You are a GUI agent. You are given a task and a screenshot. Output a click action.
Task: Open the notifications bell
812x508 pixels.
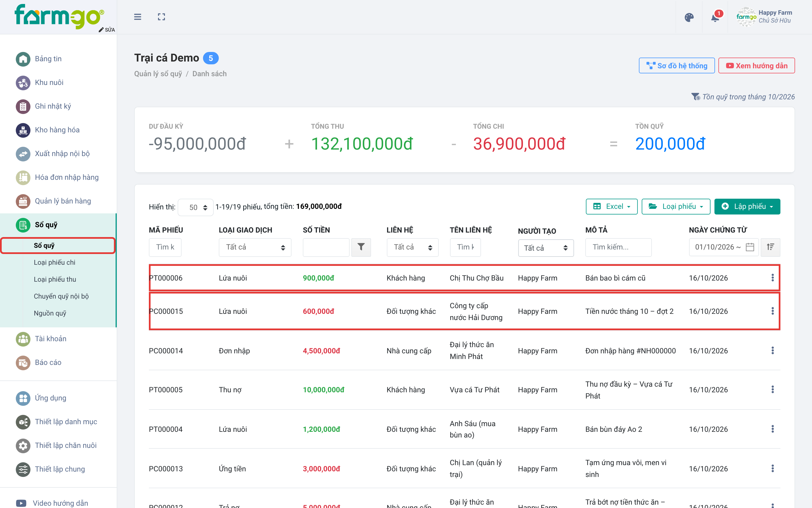715,17
